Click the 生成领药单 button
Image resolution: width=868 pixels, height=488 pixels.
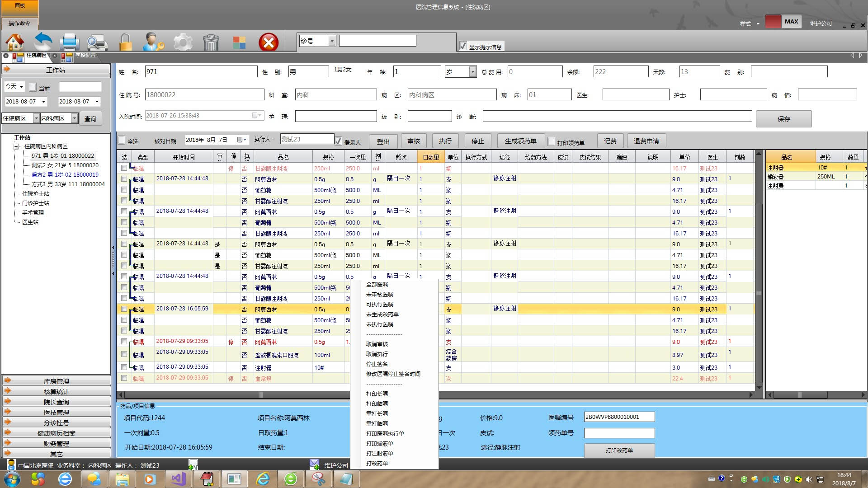(x=520, y=141)
